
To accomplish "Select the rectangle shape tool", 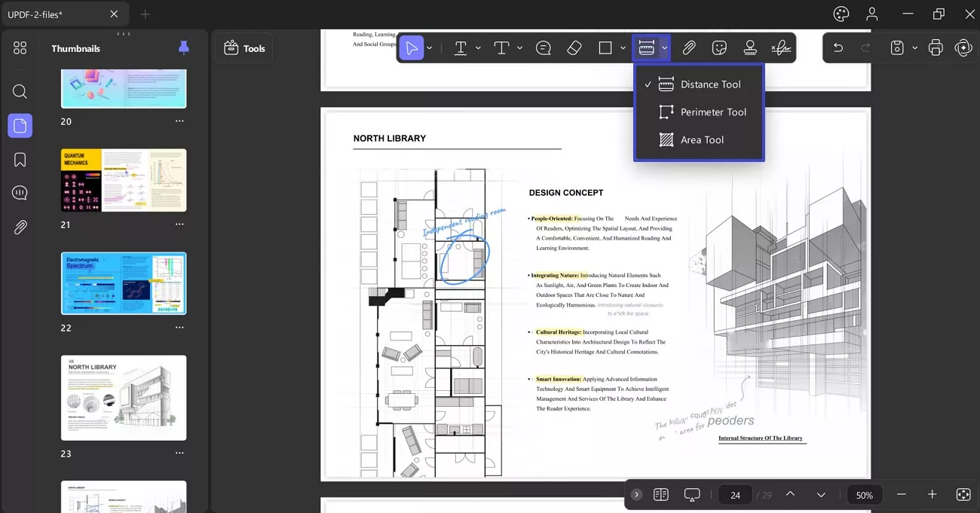I will [605, 48].
